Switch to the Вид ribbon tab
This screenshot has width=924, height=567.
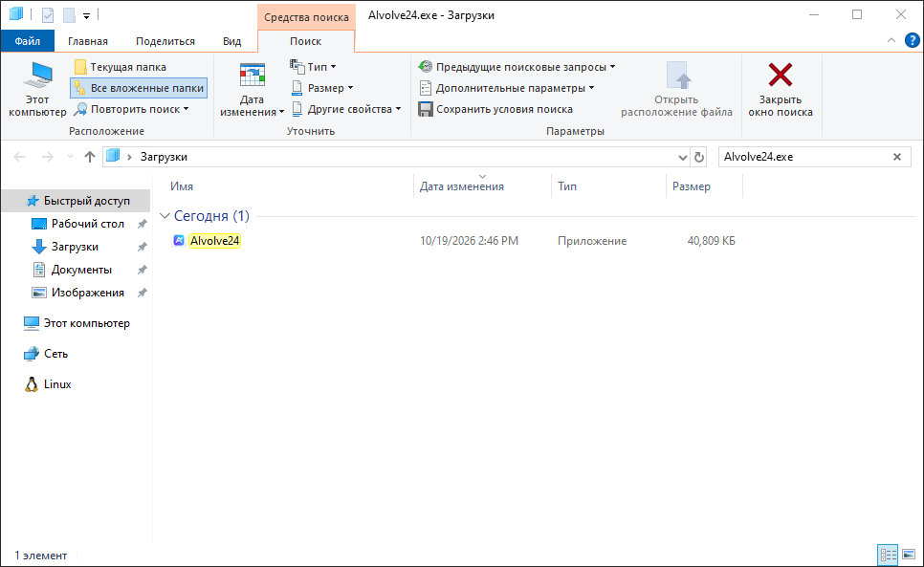pos(232,41)
